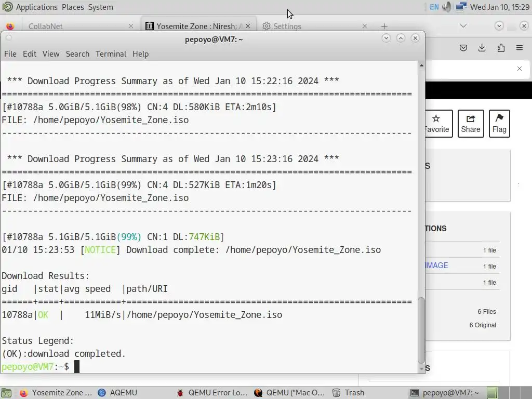
Task: Click the workspace switcher in bottom panel
Action: [x=509, y=393]
